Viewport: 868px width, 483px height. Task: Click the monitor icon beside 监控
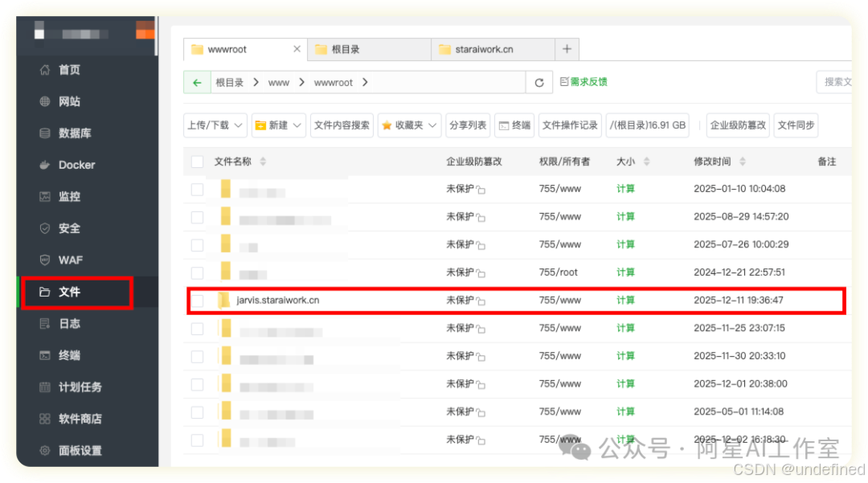tap(45, 196)
